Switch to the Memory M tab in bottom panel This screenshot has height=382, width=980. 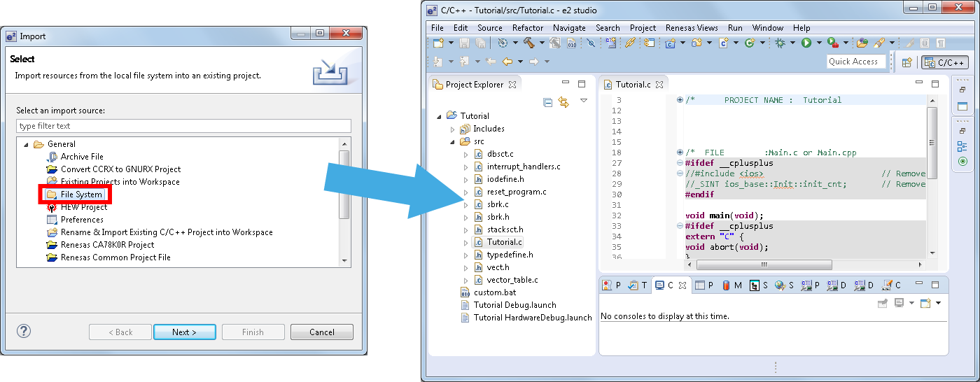coord(732,285)
